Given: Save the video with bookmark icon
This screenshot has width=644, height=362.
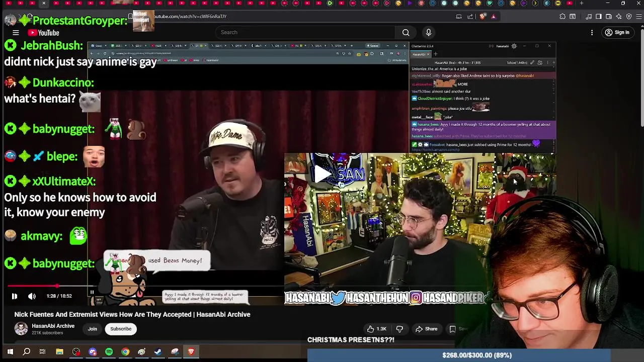Looking at the screenshot, I should [x=452, y=329].
